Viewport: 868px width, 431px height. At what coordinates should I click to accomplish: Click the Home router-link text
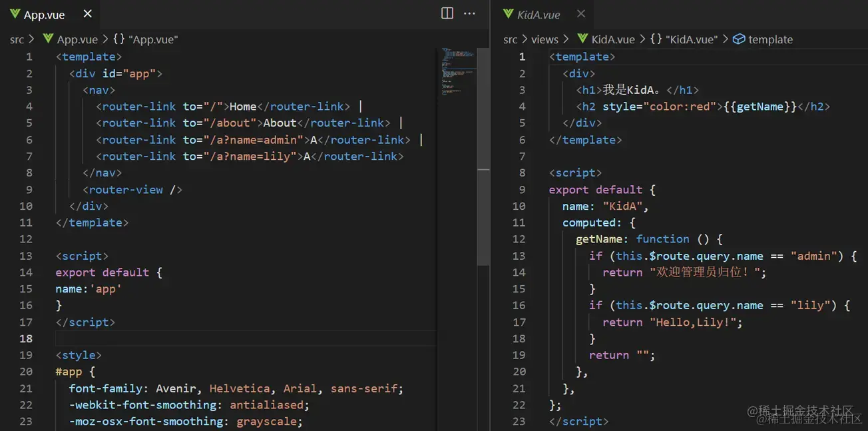tap(243, 107)
